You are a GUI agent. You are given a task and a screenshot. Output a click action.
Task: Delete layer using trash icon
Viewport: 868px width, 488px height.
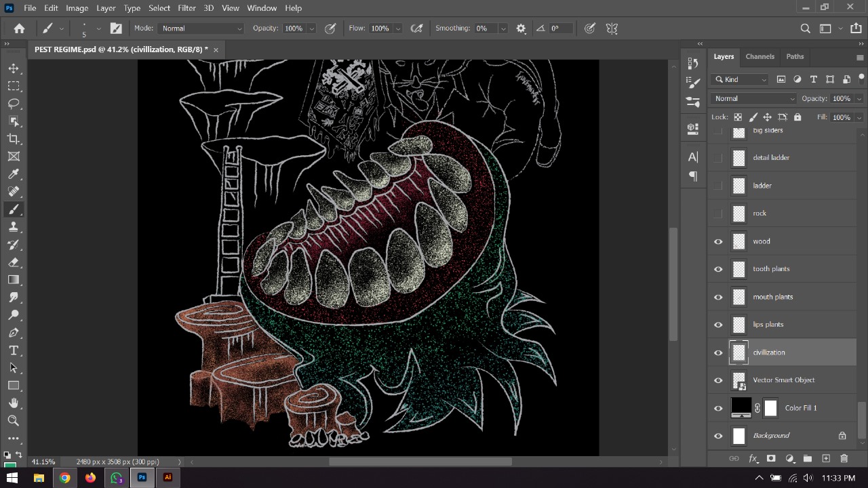[844, 459]
